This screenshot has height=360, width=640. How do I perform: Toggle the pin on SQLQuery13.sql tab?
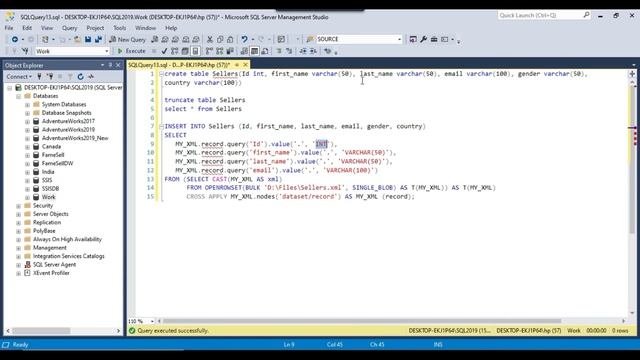pyautogui.click(x=237, y=65)
